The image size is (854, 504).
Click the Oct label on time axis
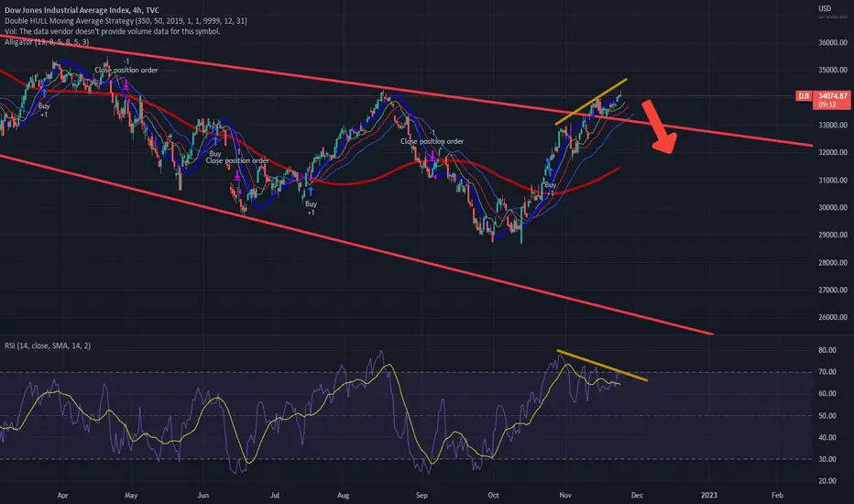pyautogui.click(x=493, y=495)
